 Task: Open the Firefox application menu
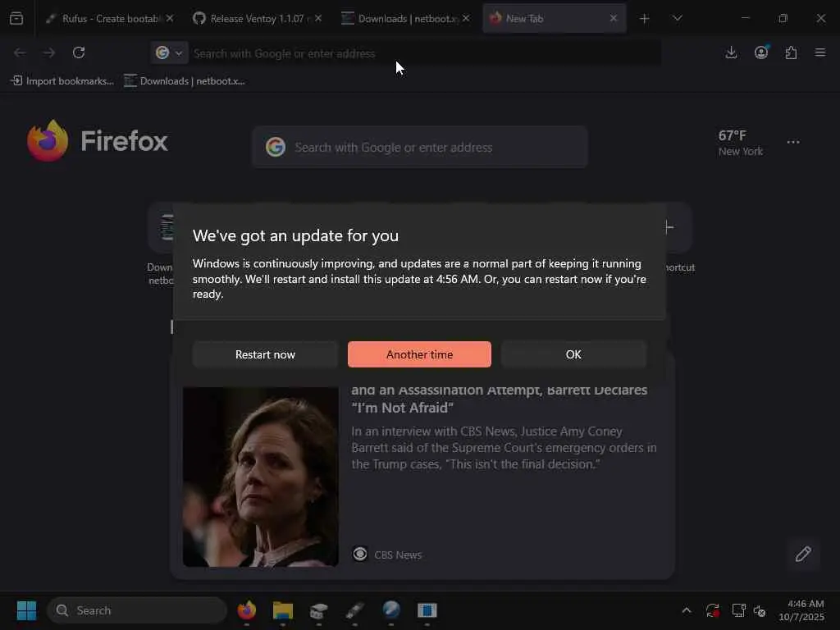[x=820, y=52]
